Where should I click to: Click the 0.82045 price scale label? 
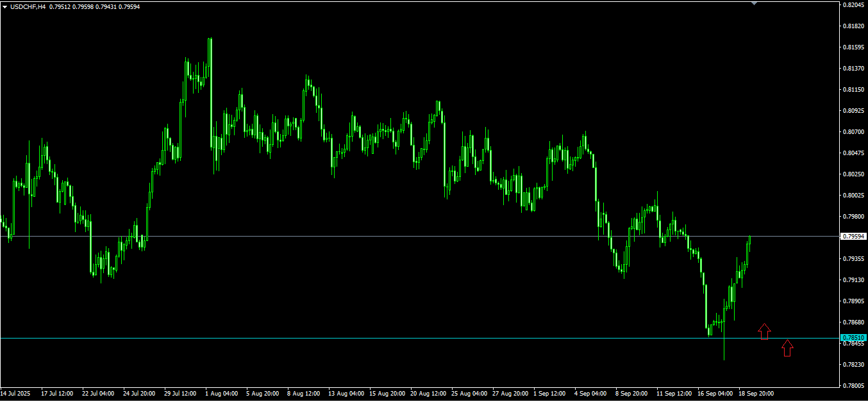coord(854,5)
